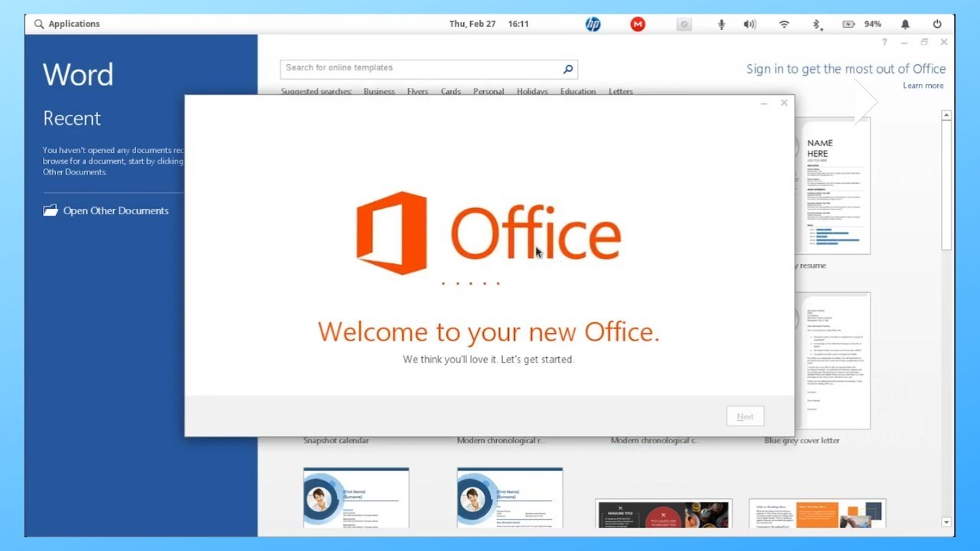
Task: Click the search magnifying glass icon
Action: coord(567,68)
